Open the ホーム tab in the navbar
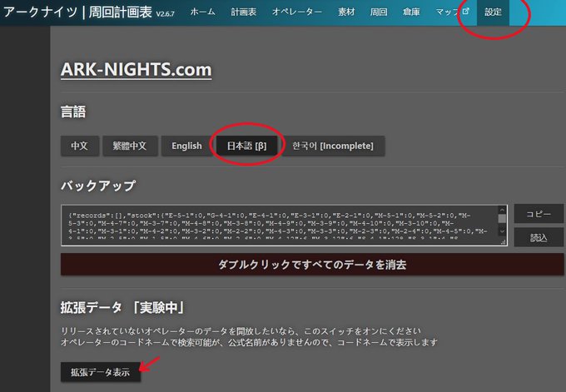 202,12
